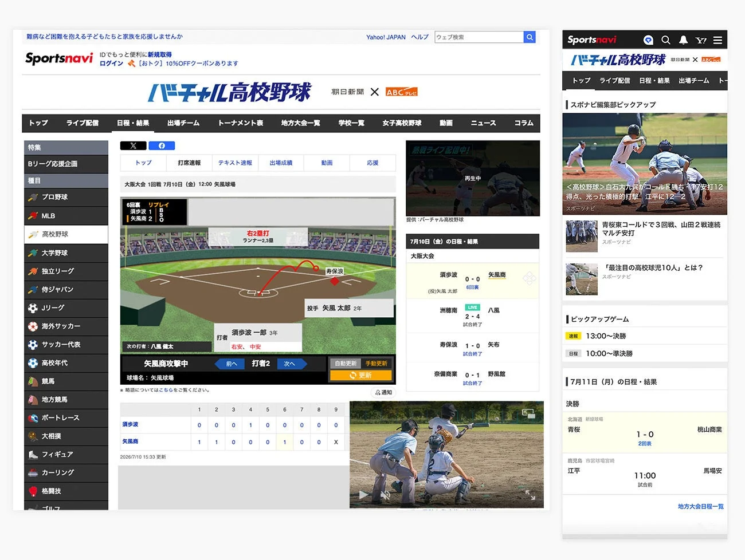Image resolution: width=745 pixels, height=560 pixels.
Task: Open the hamburger menu in mobile header
Action: (717, 40)
